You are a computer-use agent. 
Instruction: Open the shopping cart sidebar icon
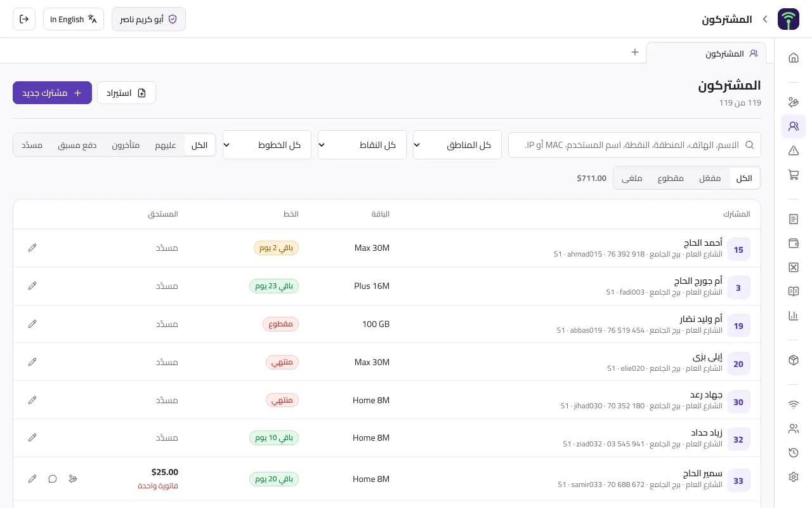pos(793,175)
